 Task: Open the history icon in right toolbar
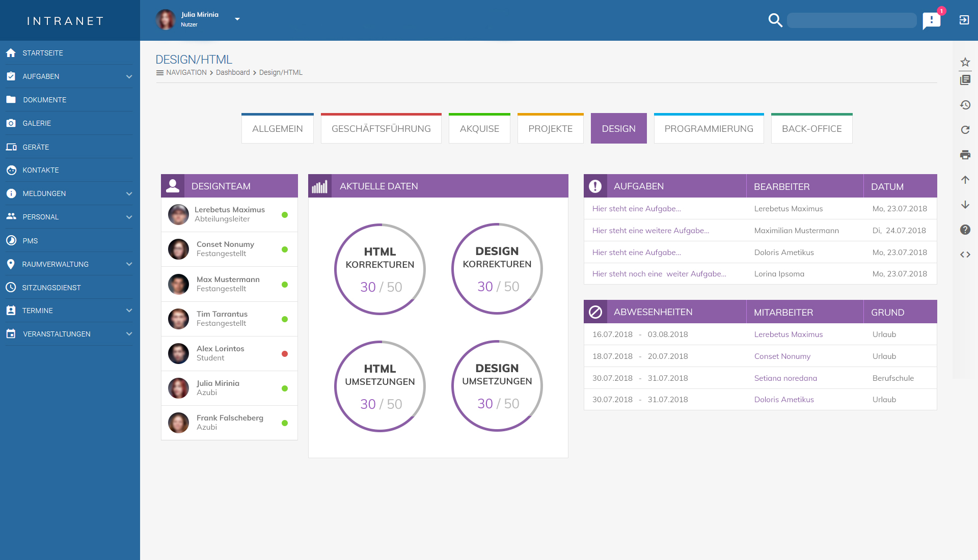965,105
